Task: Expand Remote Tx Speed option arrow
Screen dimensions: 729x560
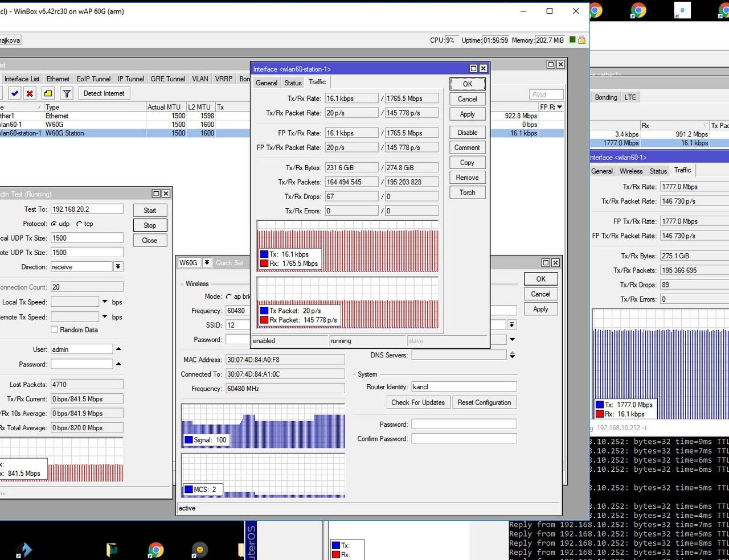Action: [105, 316]
